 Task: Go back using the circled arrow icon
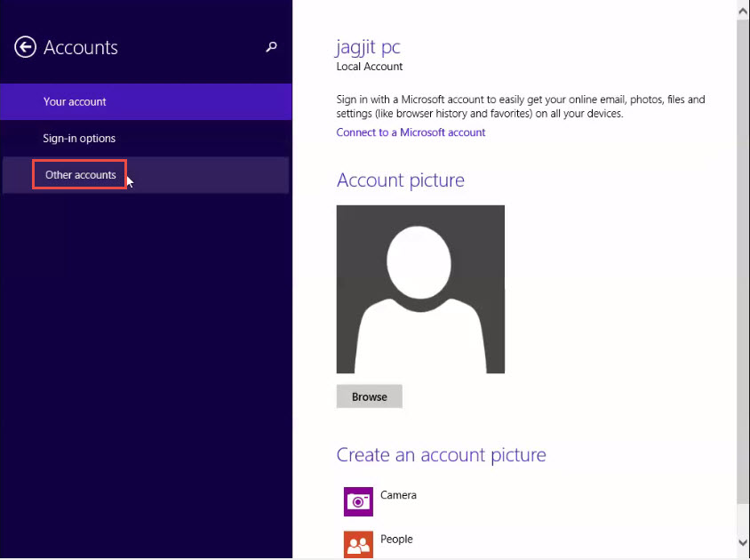tap(25, 47)
